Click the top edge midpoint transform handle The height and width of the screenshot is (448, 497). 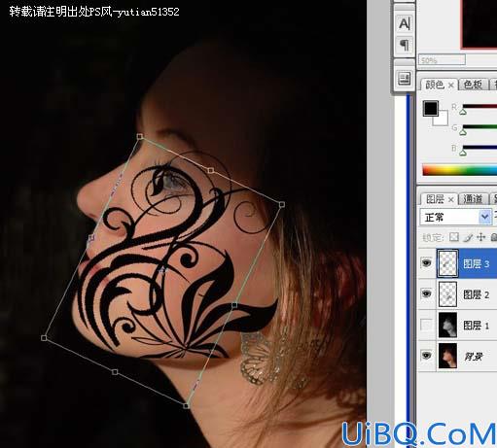[x=211, y=170]
